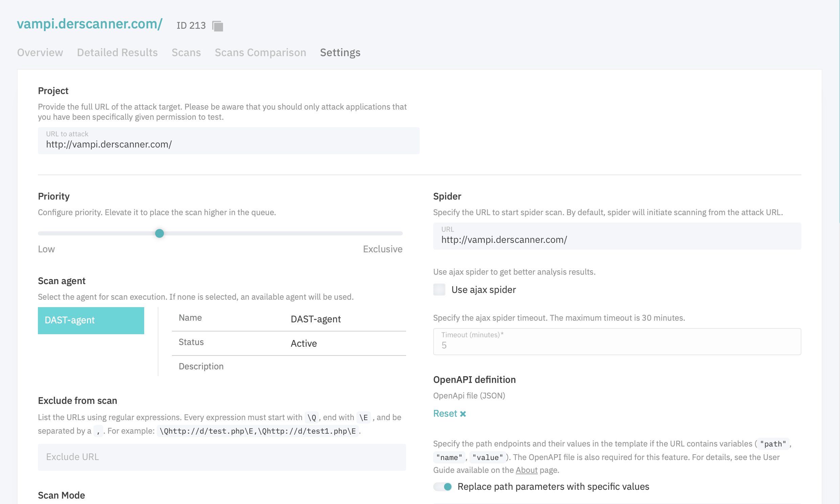The width and height of the screenshot is (840, 504).
Task: Click the OpenApi file (JSON) label
Action: pyautogui.click(x=469, y=396)
